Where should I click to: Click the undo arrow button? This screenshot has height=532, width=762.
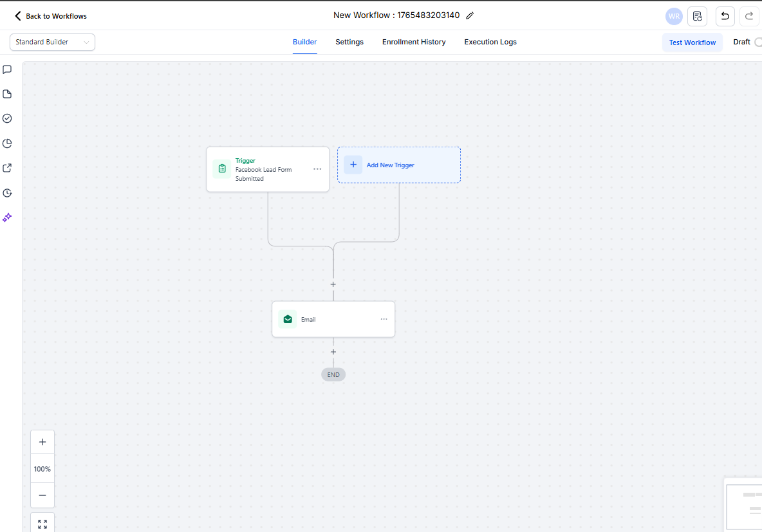pos(725,16)
